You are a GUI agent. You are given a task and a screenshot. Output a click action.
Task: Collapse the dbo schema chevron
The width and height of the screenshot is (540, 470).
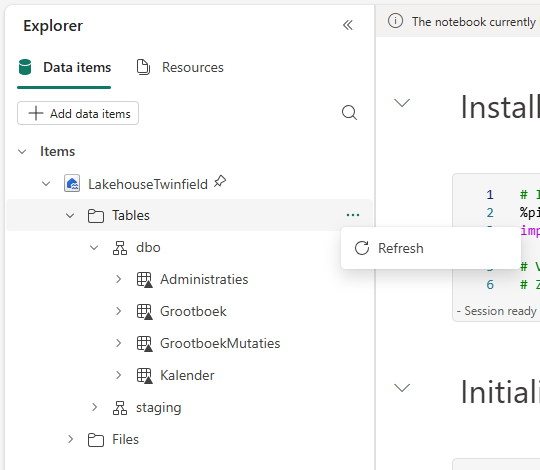pos(94,248)
